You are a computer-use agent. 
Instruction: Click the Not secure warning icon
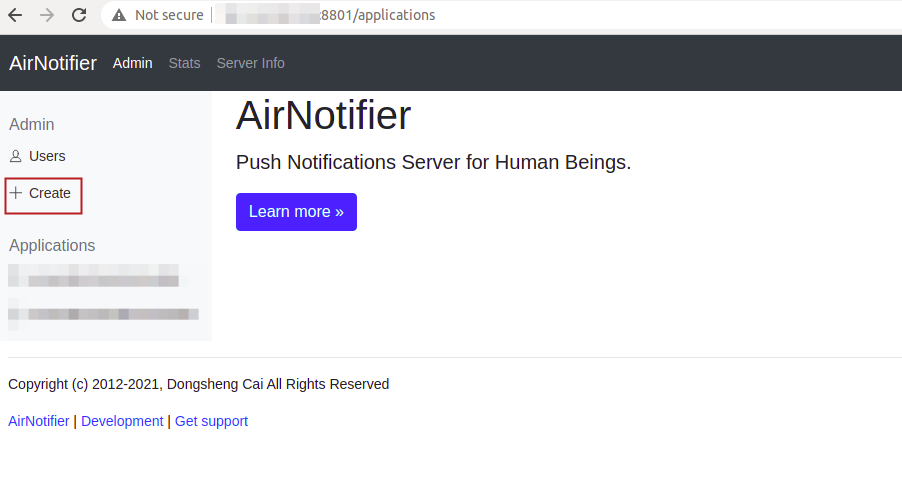(119, 15)
